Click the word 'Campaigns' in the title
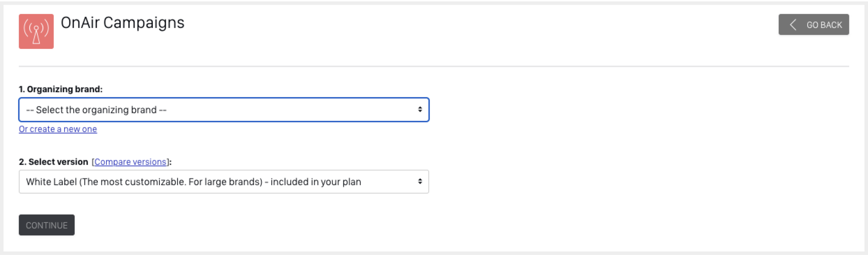This screenshot has height=255, width=868. [144, 23]
